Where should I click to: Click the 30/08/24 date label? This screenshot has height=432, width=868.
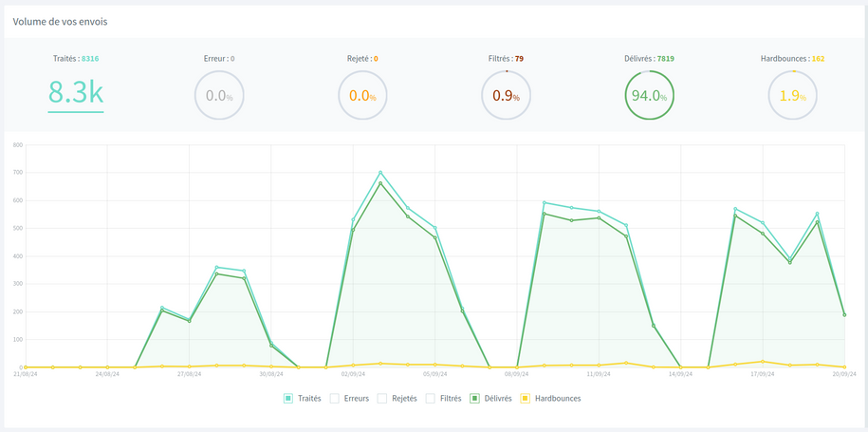(x=270, y=374)
